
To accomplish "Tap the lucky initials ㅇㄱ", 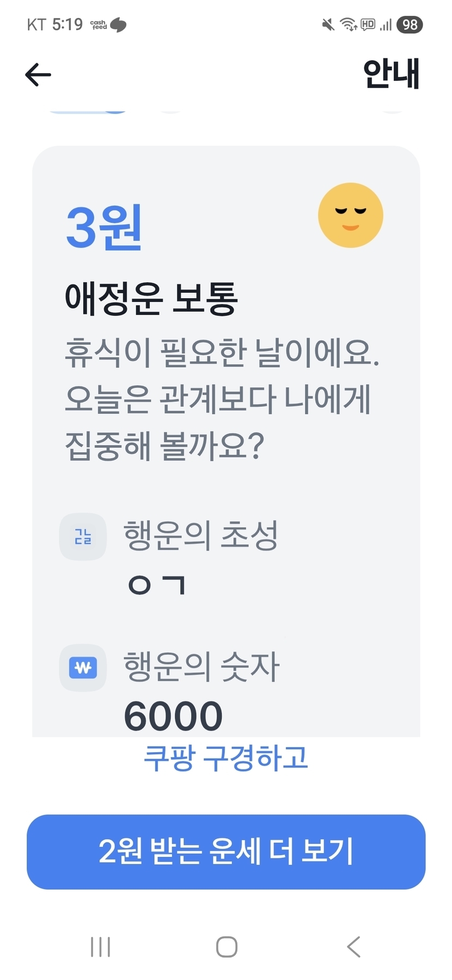I will (x=157, y=585).
